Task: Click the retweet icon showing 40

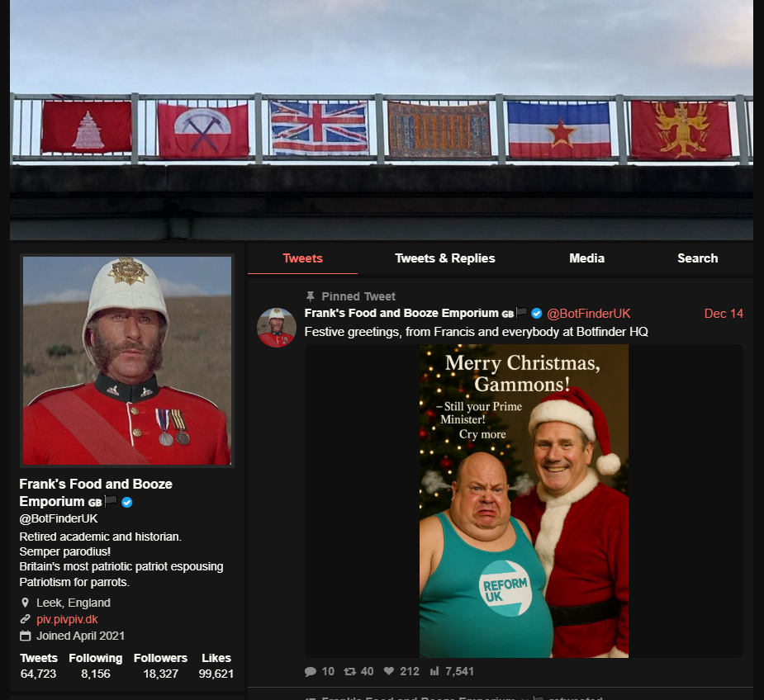Action: [x=350, y=672]
